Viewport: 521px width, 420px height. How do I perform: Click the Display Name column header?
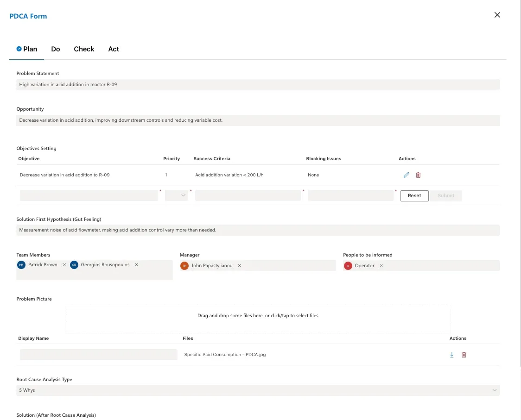pos(33,339)
